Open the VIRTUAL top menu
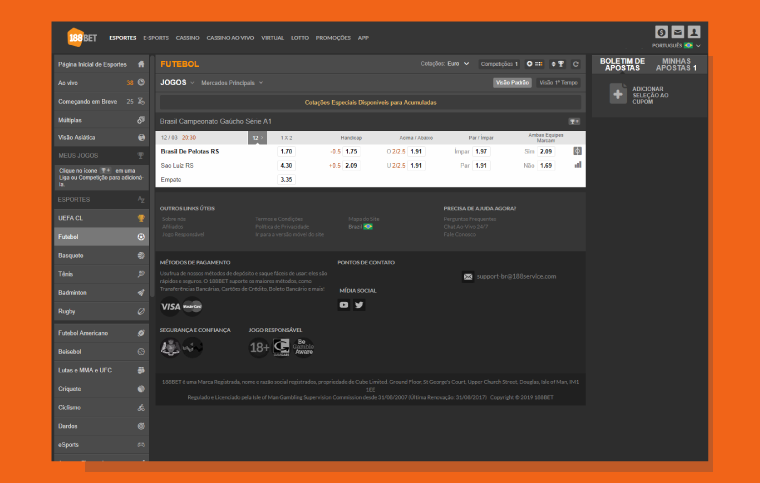The image size is (760, 483). 272,38
